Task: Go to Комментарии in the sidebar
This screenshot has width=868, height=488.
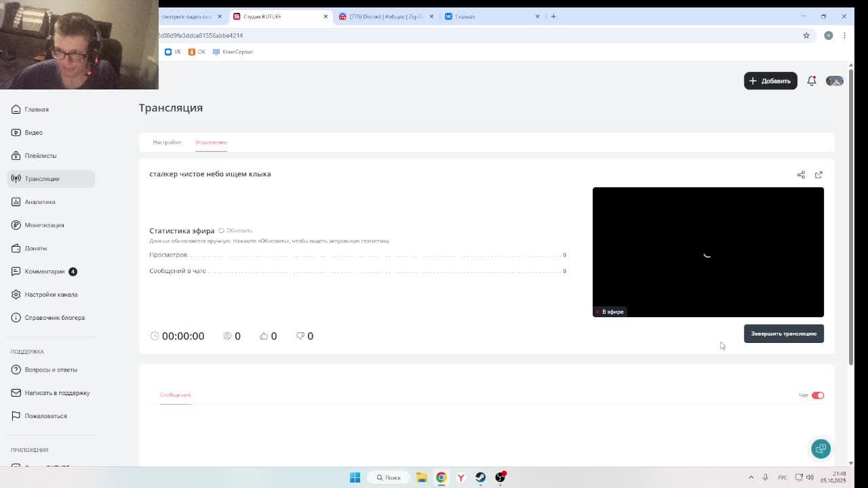Action: click(x=45, y=271)
